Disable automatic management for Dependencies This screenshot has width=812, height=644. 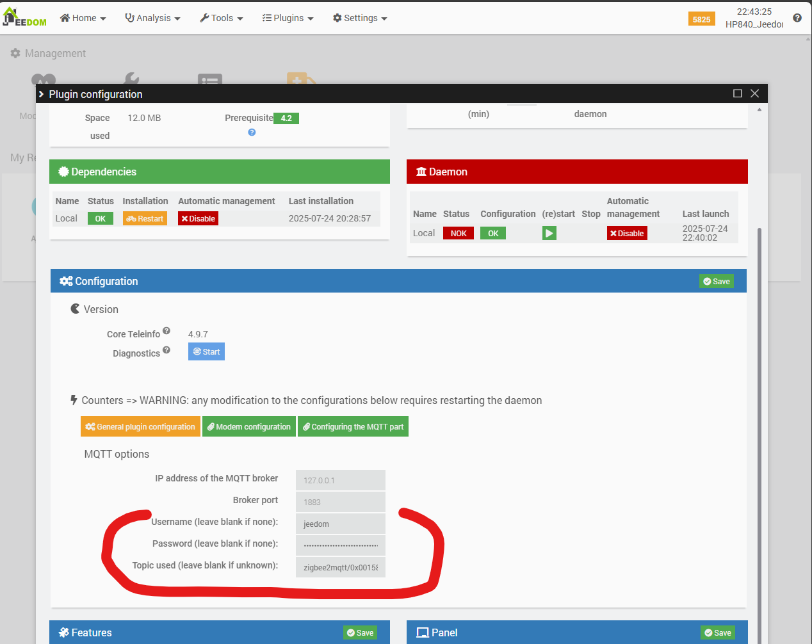pyautogui.click(x=199, y=219)
